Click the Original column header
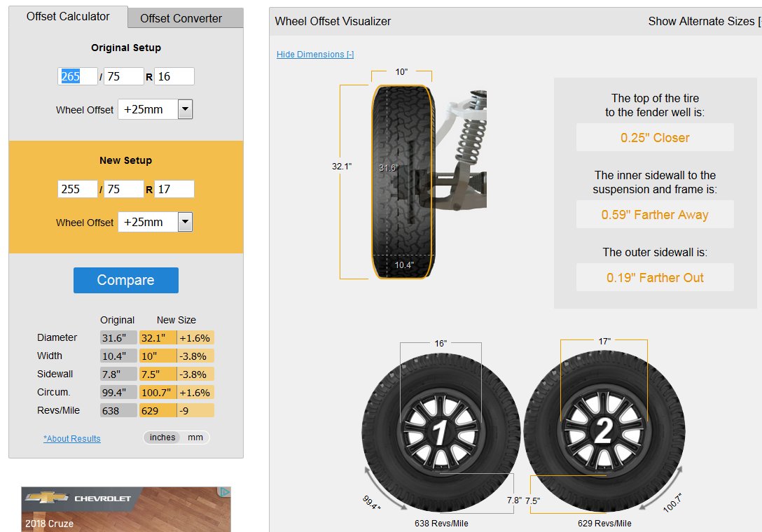This screenshot has width=762, height=532. coord(117,320)
